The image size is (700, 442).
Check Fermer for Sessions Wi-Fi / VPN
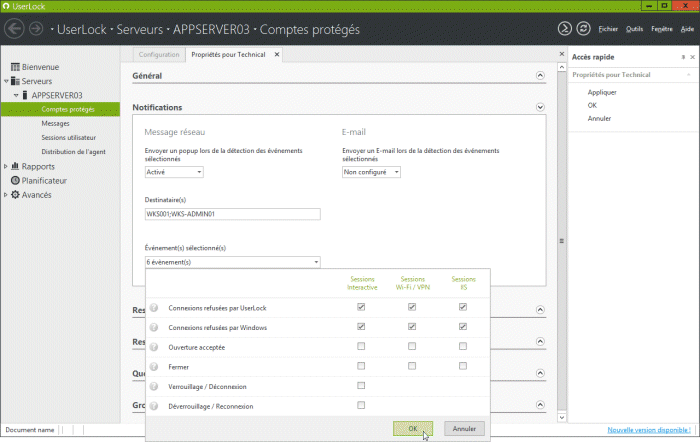click(x=412, y=366)
